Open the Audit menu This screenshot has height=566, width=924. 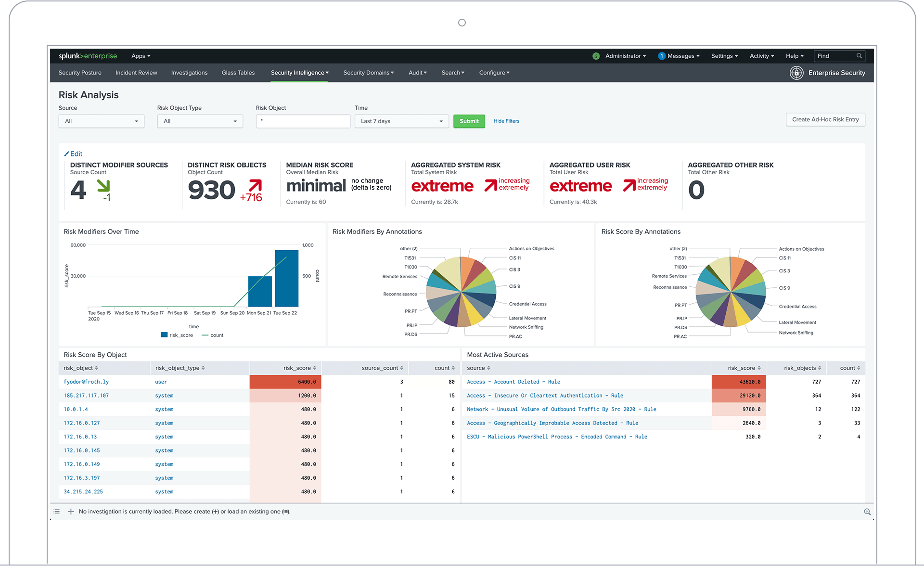418,73
